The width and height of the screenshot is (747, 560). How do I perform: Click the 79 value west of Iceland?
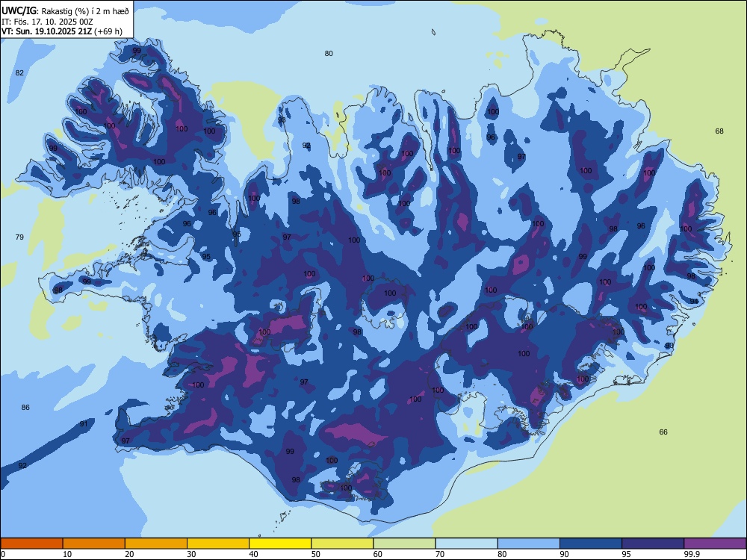click(19, 237)
